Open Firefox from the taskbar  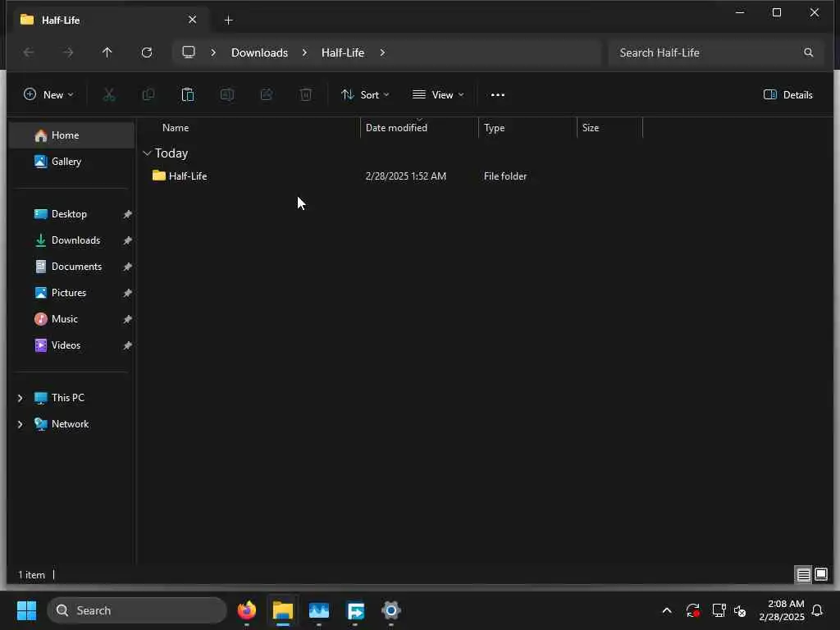pyautogui.click(x=246, y=610)
